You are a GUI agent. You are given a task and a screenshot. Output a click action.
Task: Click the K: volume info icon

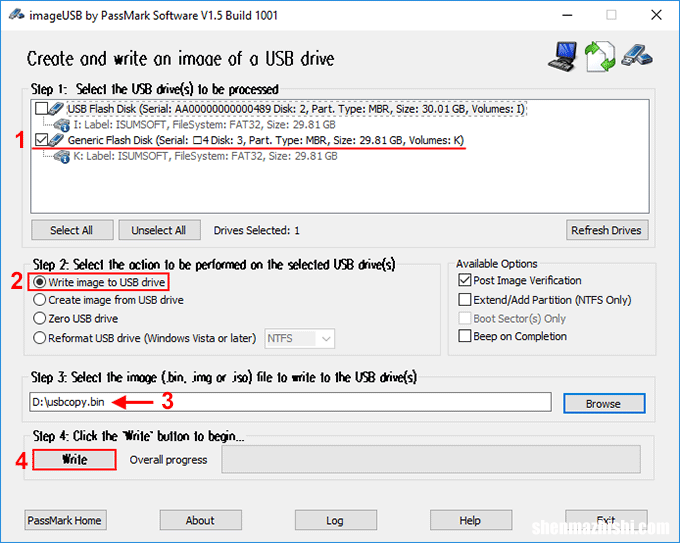click(x=62, y=157)
